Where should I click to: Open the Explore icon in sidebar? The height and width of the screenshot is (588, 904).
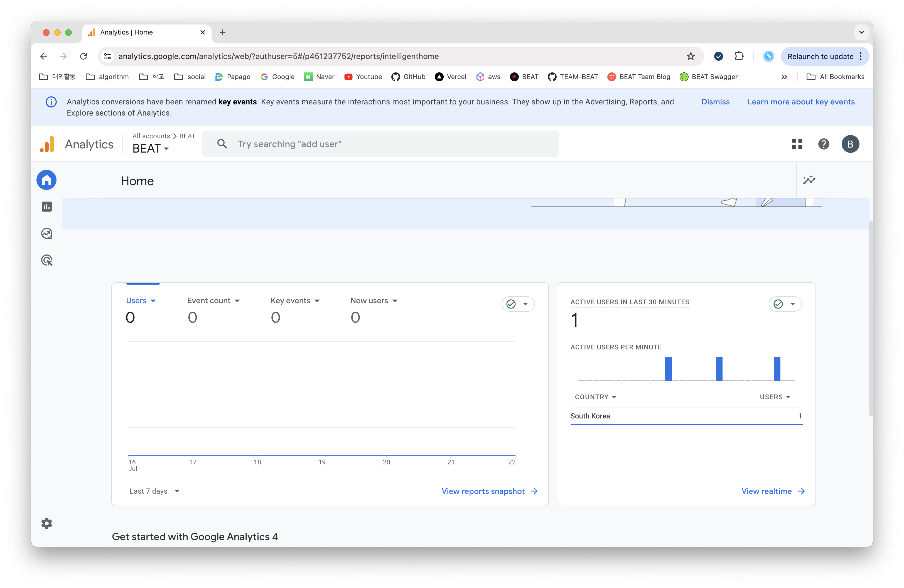click(47, 233)
